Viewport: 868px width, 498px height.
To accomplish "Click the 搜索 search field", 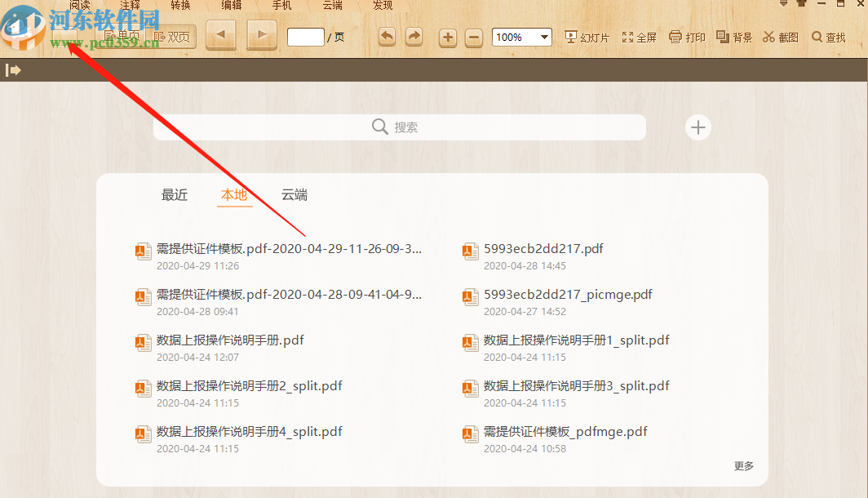I will click(x=400, y=127).
